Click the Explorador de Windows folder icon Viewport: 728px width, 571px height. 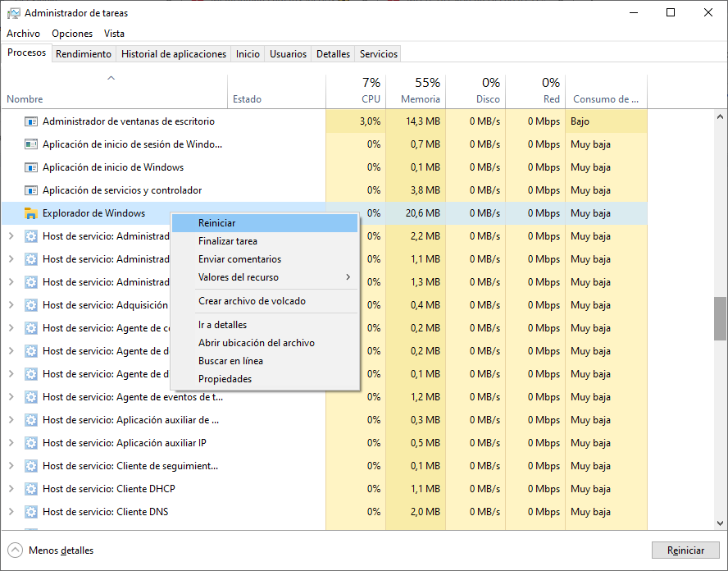[30, 213]
